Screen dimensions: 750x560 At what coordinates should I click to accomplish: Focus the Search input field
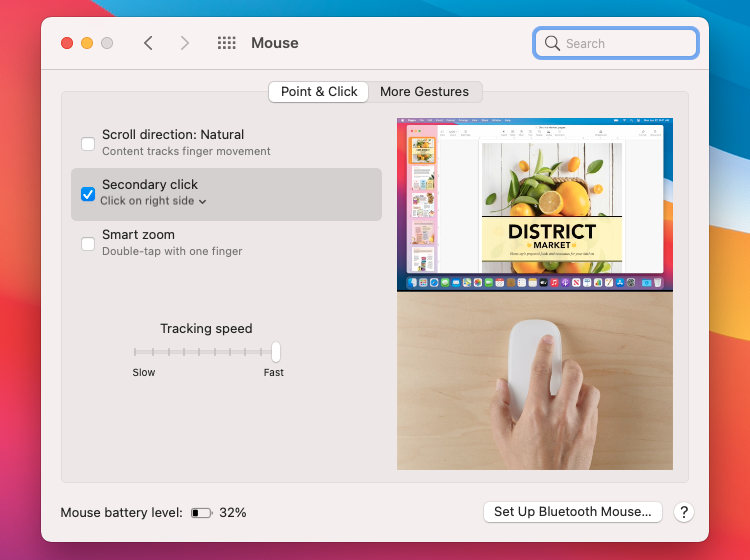click(x=626, y=43)
